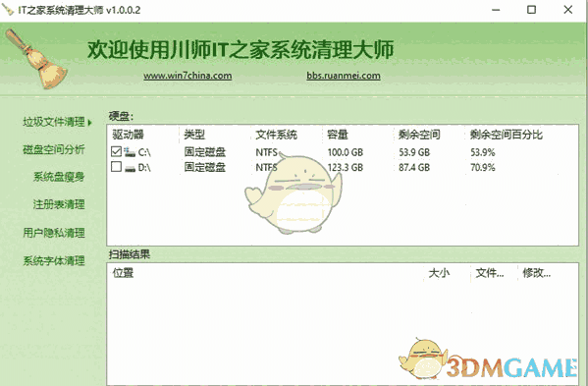Close the IT之家系统清理大师 window

pyautogui.click(x=568, y=10)
